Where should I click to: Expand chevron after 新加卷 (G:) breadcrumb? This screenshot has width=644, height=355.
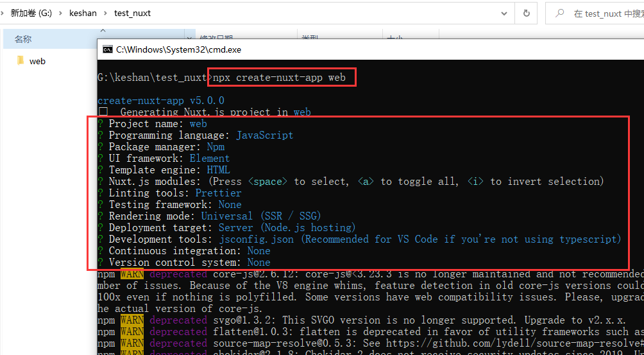(60, 13)
